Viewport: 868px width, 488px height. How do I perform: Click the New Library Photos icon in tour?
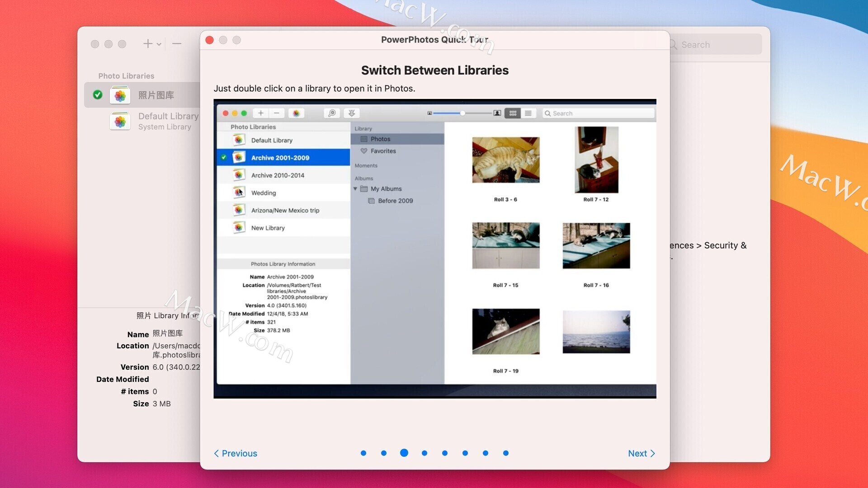tap(239, 227)
